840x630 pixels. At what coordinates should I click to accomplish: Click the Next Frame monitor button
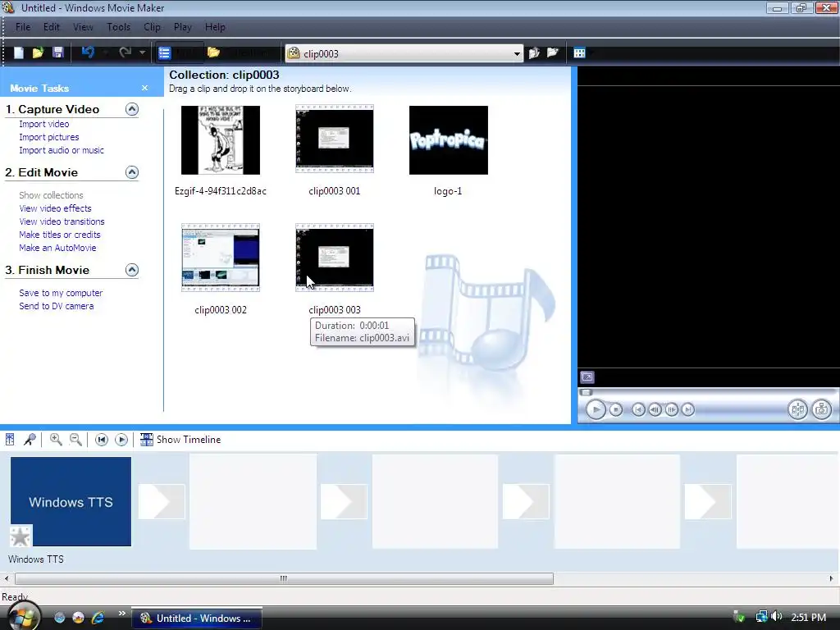671,410
